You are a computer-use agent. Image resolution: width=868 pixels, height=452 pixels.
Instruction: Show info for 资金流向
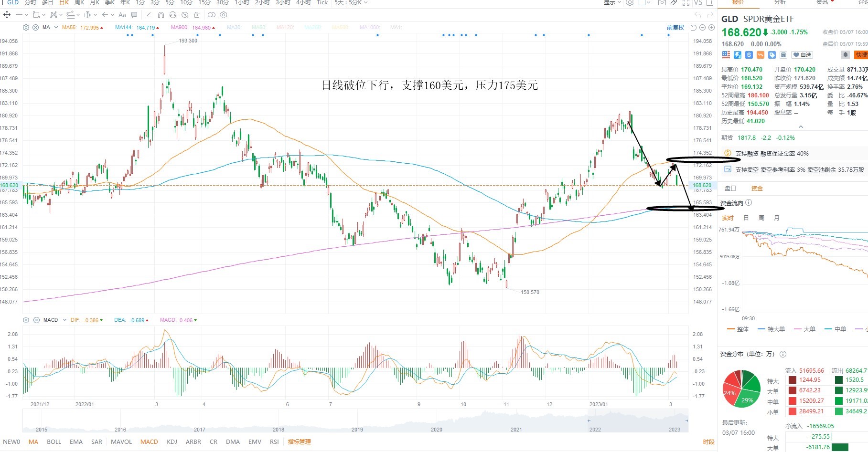pyautogui.click(x=749, y=202)
